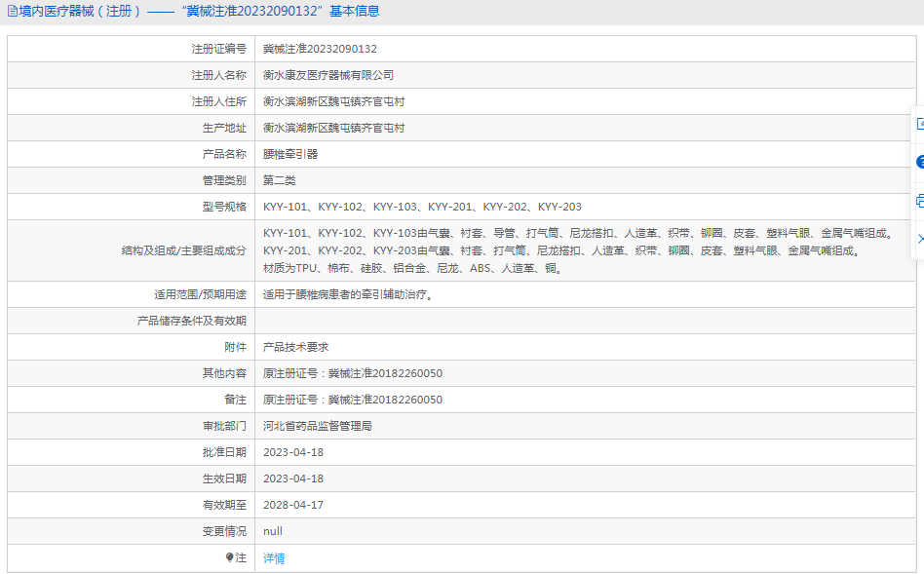
Task: Click the 生产地址 row label
Action: click(224, 128)
